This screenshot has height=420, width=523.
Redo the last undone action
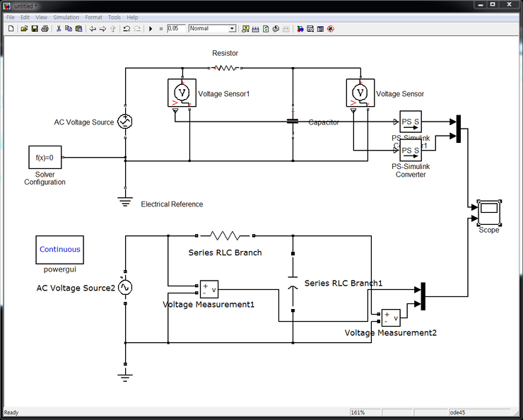(x=136, y=29)
